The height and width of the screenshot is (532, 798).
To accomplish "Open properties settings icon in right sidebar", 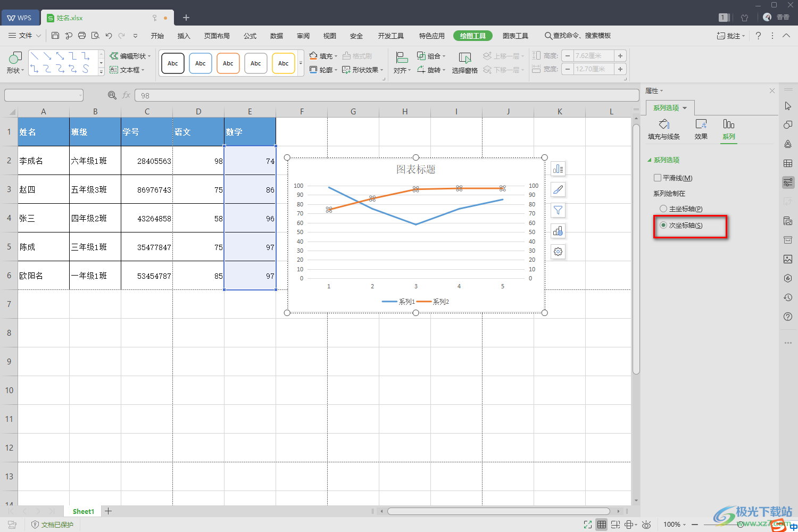I will click(x=788, y=182).
